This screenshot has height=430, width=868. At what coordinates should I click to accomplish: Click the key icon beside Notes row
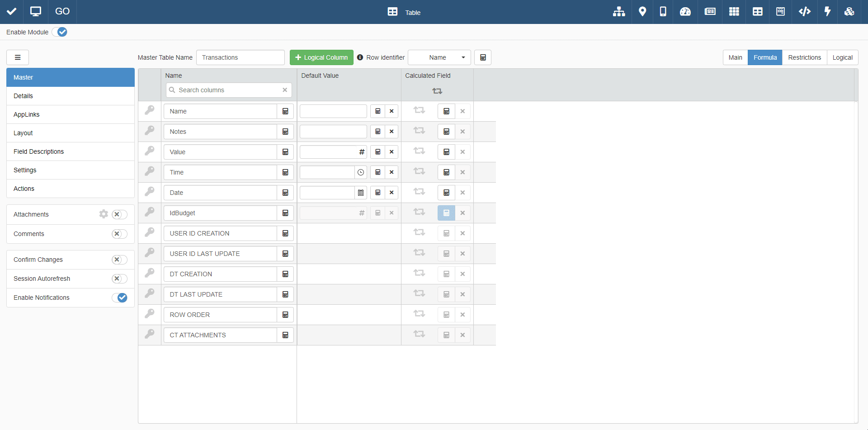tap(150, 131)
